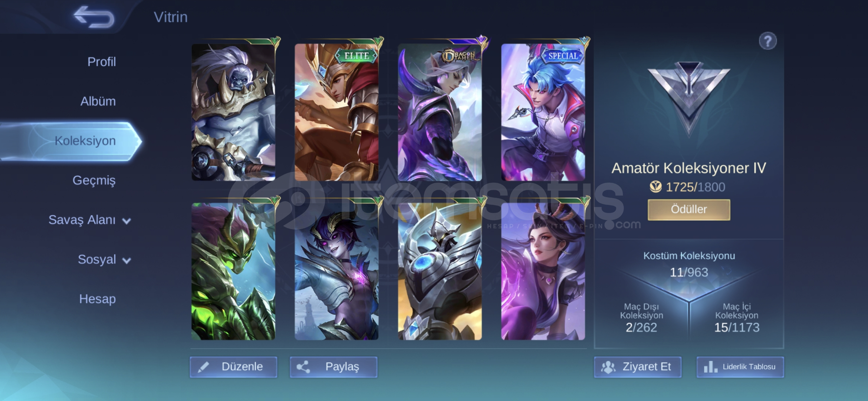Click the visitors icon on Ziyaret Et
Screen dimensions: 868x401
(608, 367)
